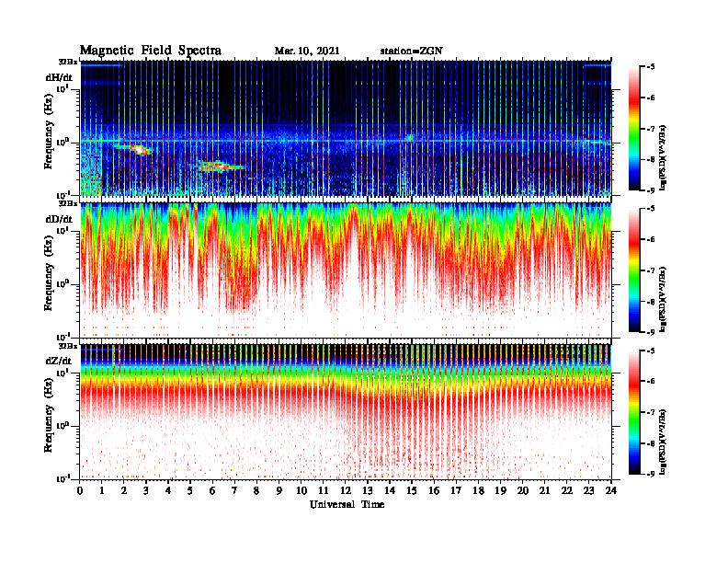Click the small cyan spot near 15 UT in dH/dt
The image size is (728, 563).
point(410,137)
